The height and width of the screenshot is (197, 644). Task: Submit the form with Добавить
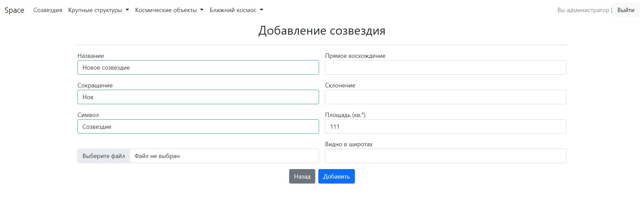coord(336,176)
